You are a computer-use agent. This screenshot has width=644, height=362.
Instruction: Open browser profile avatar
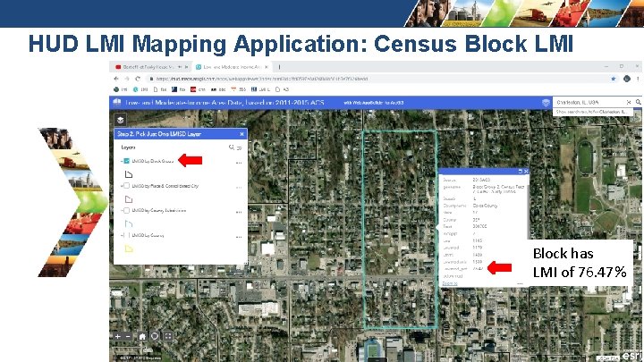point(627,79)
